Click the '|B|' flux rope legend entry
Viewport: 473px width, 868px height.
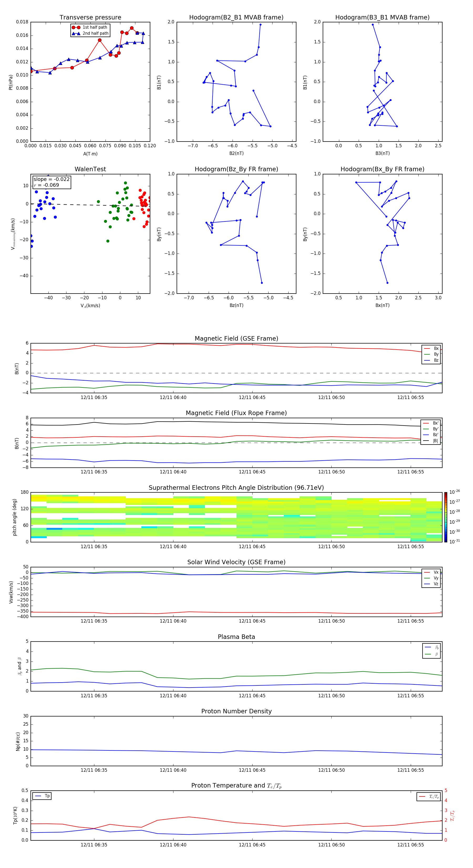coord(431,441)
